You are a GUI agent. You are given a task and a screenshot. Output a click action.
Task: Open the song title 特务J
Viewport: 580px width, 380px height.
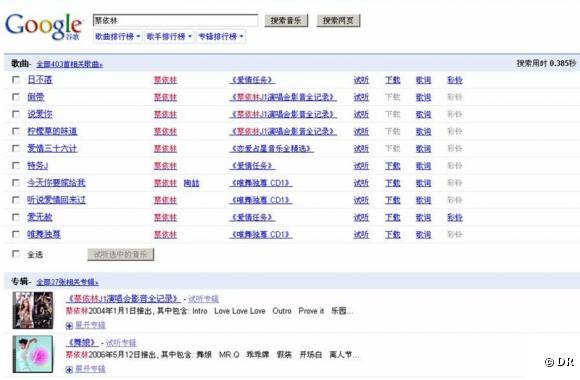point(37,165)
